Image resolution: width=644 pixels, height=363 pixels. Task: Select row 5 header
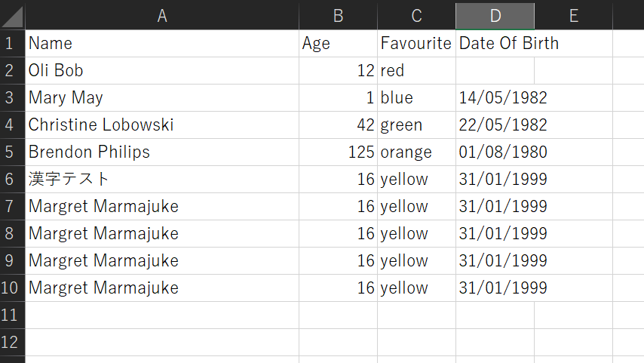11,152
